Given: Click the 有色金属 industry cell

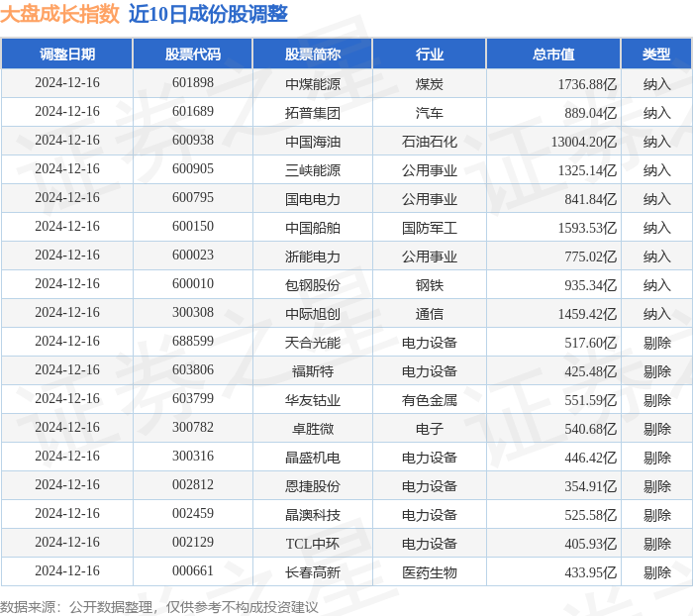Looking at the screenshot, I should [429, 400].
